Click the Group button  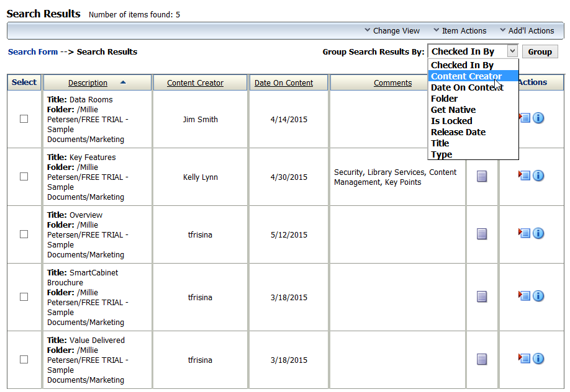click(x=539, y=51)
